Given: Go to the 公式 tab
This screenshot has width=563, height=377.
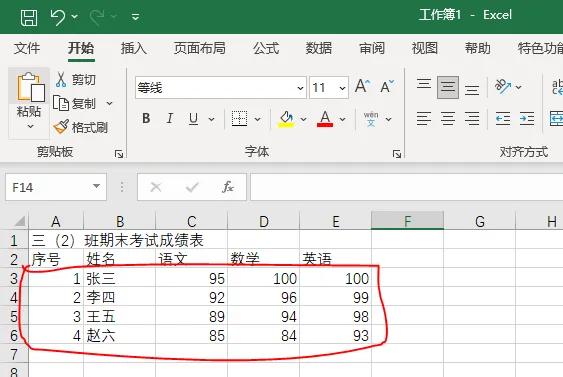Looking at the screenshot, I should (266, 48).
